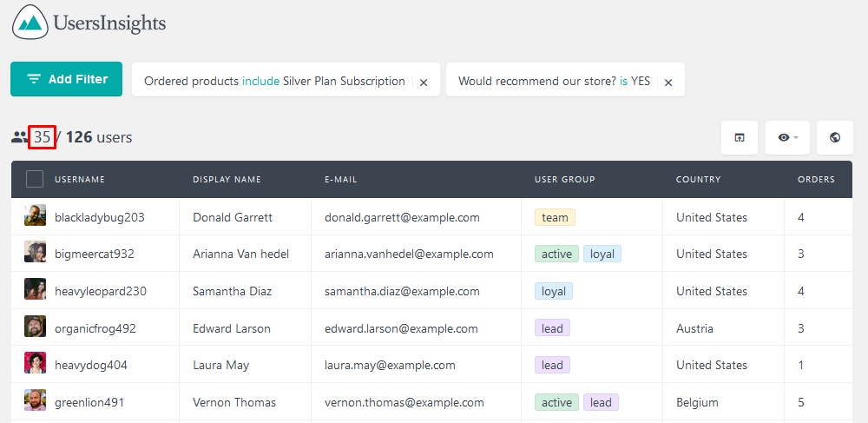The width and height of the screenshot is (868, 423).
Task: Click blackladybug203's avatar thumbnail
Action: pos(35,215)
